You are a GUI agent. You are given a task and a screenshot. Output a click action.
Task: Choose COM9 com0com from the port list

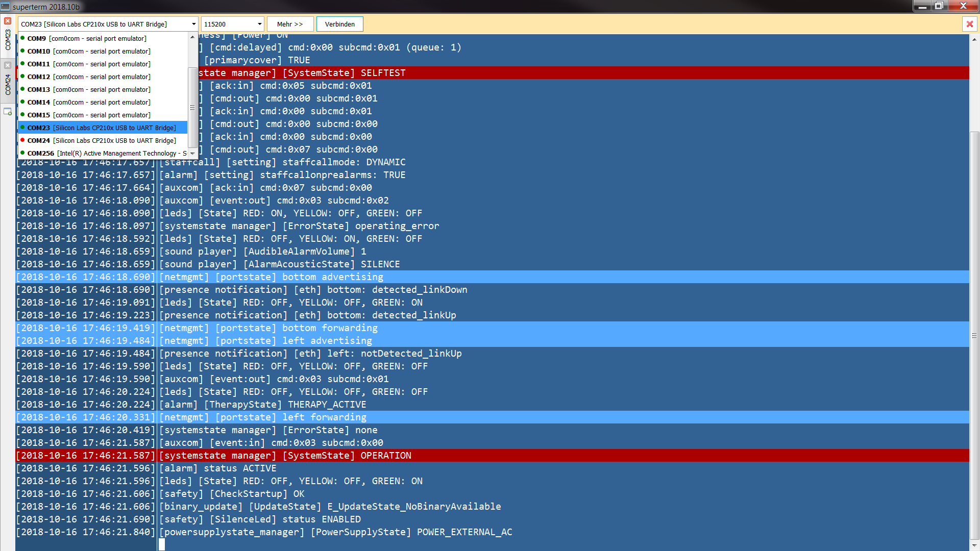point(87,38)
